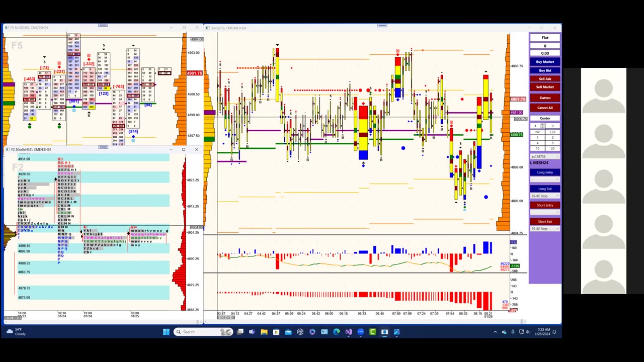This screenshot has height=362, width=644.
Task: Click the Buy Market button
Action: tap(545, 62)
